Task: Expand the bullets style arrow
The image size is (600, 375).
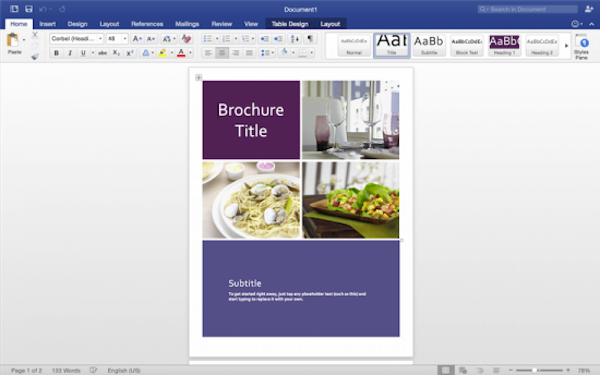Action: (x=217, y=39)
